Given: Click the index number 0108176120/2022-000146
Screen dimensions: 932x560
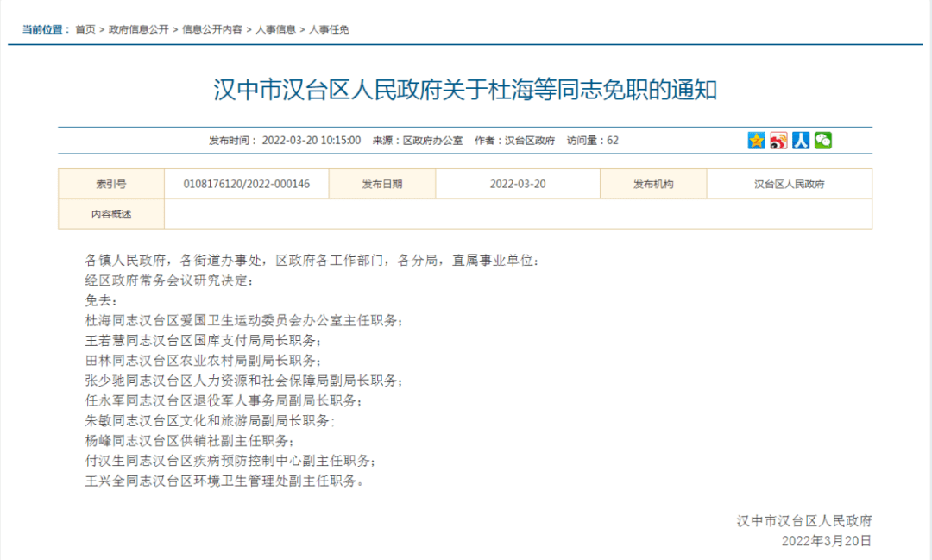Looking at the screenshot, I should click(246, 183).
